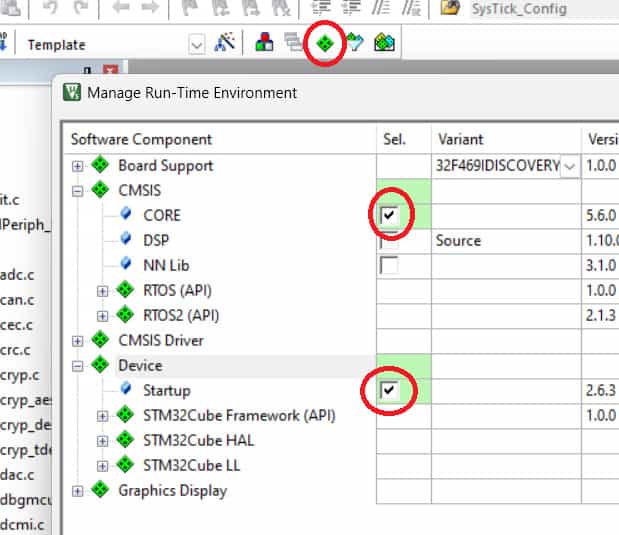Click the Variant column header

coord(506,139)
